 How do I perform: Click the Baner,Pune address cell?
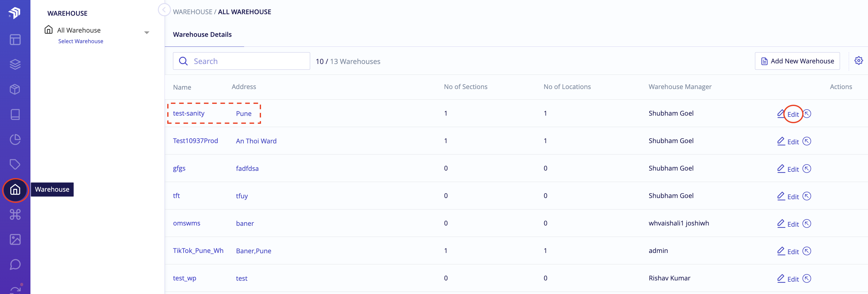point(253,251)
